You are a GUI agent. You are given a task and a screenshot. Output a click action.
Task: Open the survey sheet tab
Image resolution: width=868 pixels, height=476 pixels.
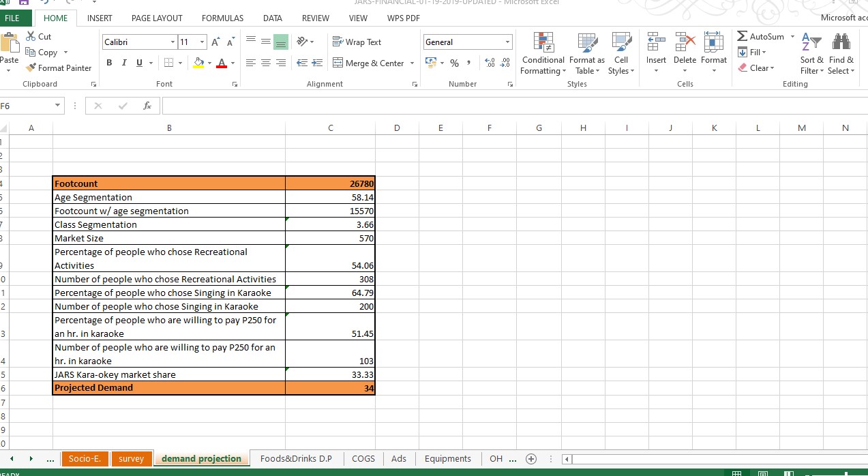(131, 458)
